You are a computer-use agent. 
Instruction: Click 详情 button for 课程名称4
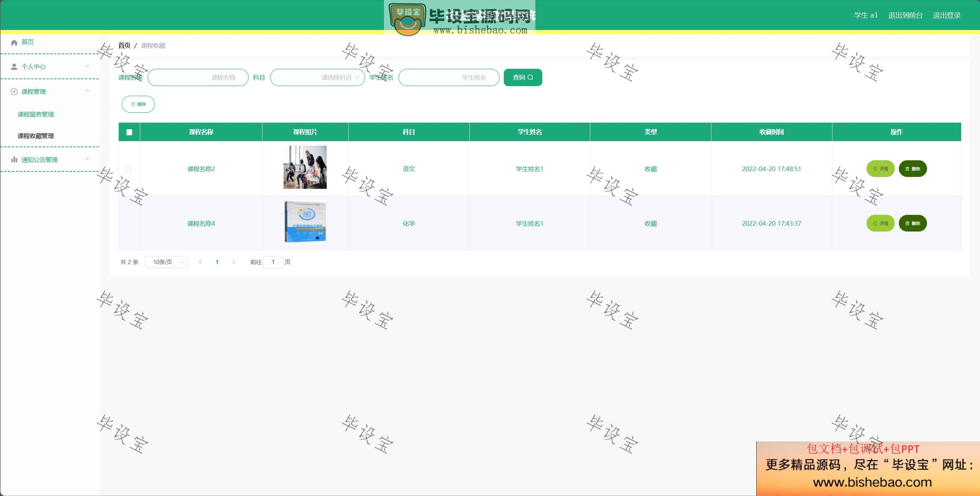pos(880,223)
